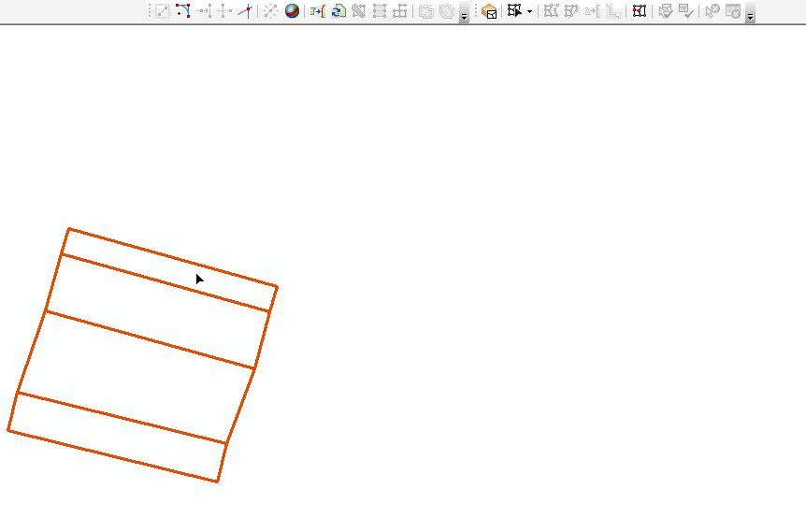806x532 pixels.
Task: Click the Explode Multipart Feature icon
Action: tap(270, 11)
